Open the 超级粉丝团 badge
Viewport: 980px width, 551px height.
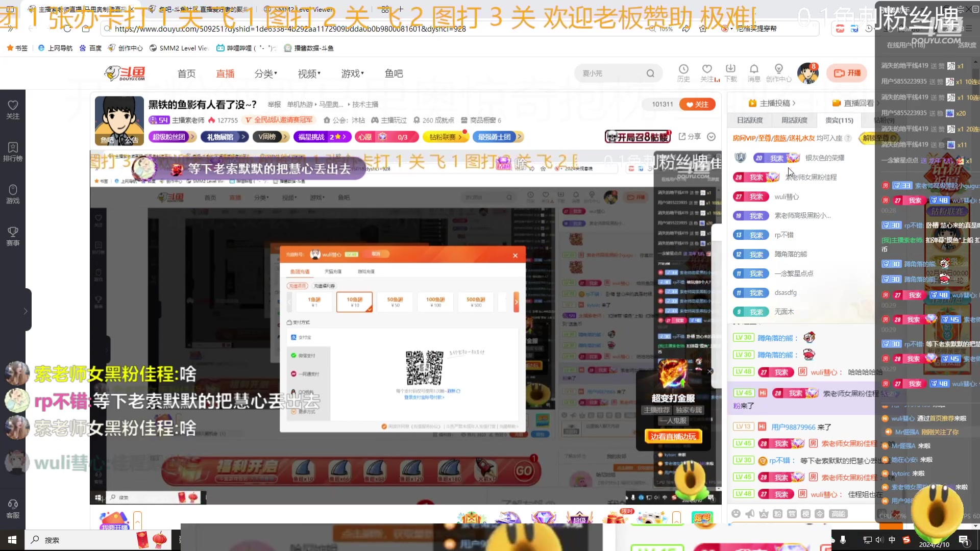coord(173,137)
